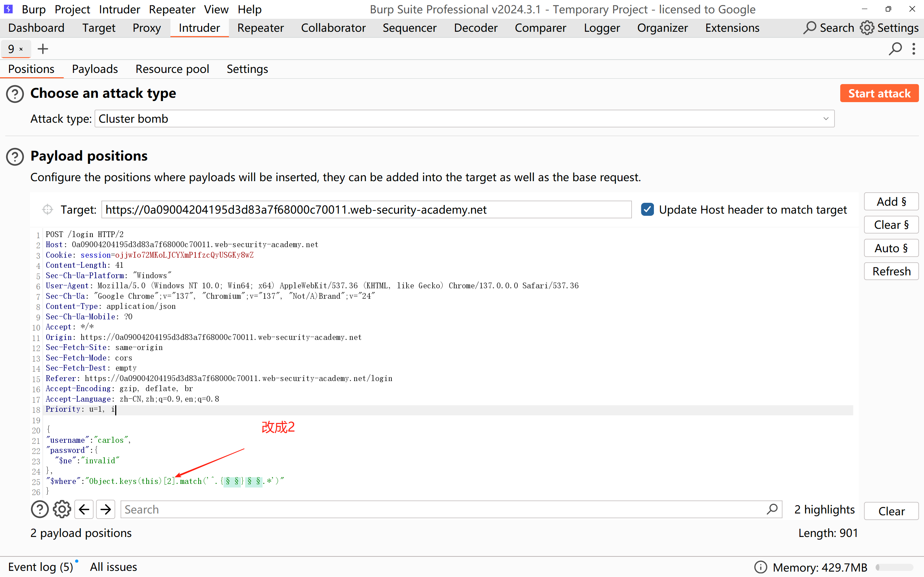Click the Payload positions help icon
Viewport: 924px width, 577px height.
pos(15,157)
